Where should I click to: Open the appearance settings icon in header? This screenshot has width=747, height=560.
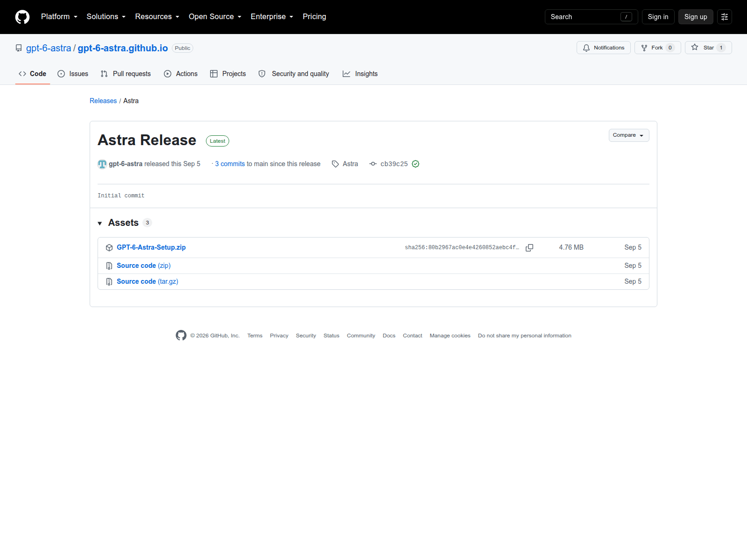point(725,17)
